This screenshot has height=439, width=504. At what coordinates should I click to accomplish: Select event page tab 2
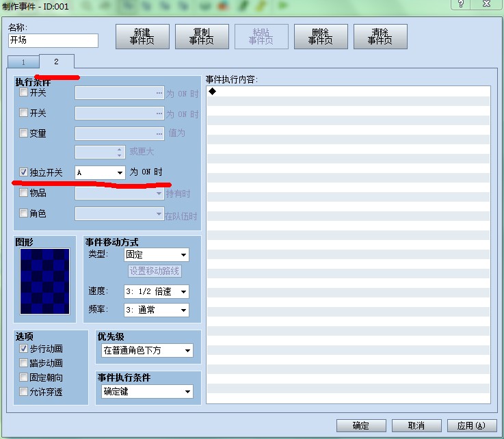coord(57,62)
